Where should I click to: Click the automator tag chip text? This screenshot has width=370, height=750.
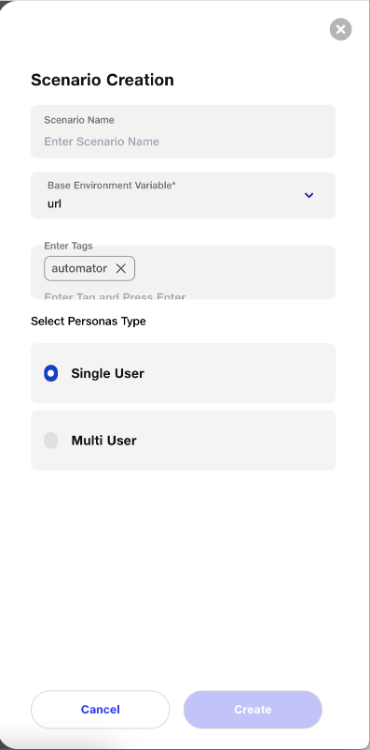[79, 268]
